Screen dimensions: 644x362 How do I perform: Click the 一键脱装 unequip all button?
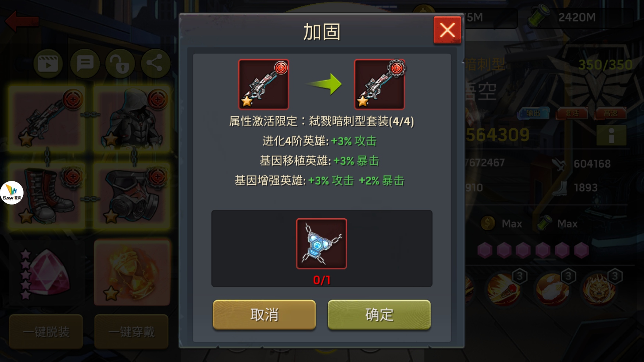coord(46,331)
